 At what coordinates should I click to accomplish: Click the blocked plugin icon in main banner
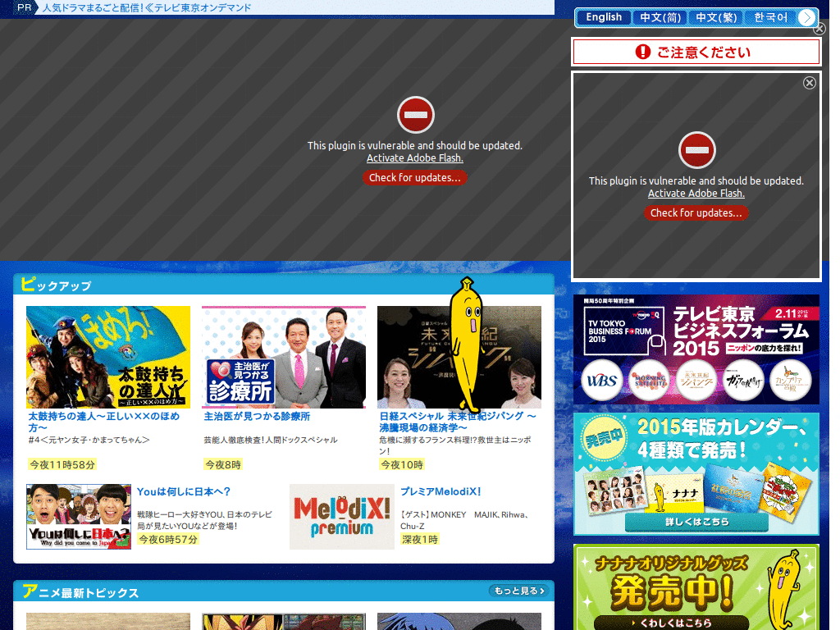(x=416, y=115)
